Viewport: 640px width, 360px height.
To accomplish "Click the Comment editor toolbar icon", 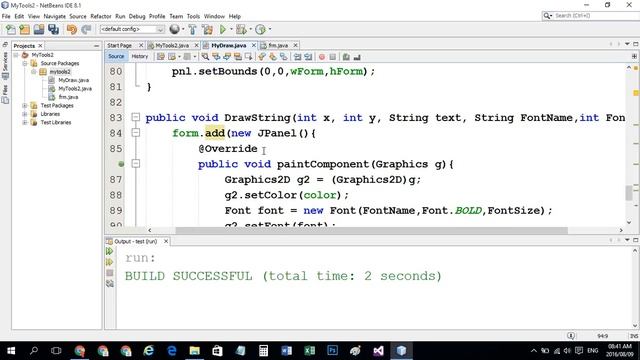I will [x=346, y=57].
